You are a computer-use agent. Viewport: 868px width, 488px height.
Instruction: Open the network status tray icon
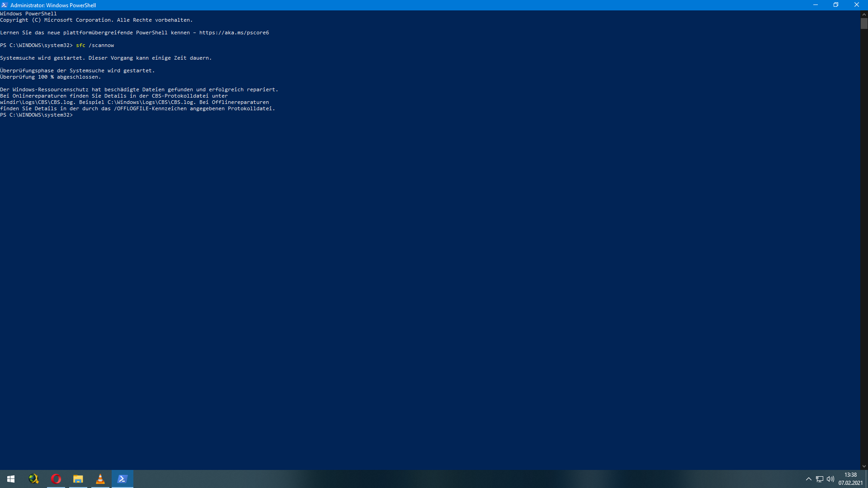pyautogui.click(x=820, y=479)
